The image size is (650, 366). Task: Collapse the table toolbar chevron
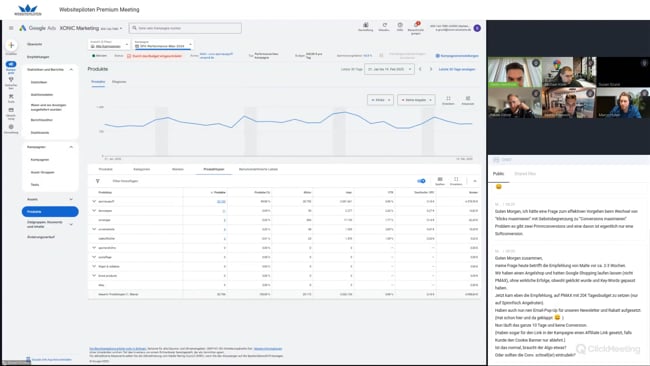click(475, 181)
